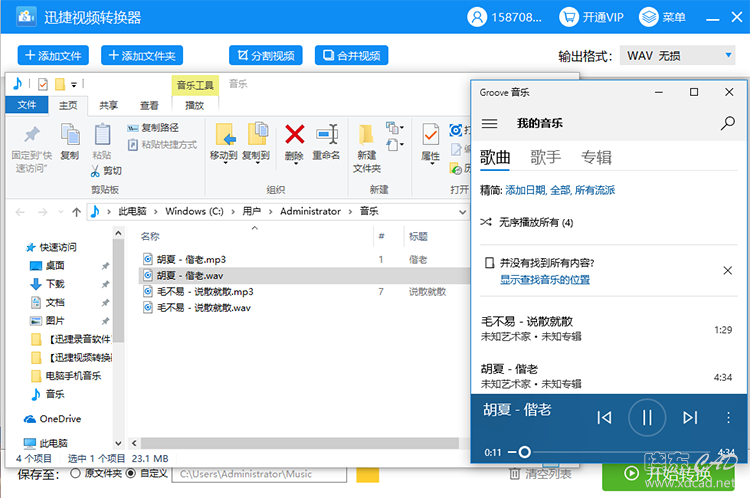Click the user account avatar icon
750x498 pixels.
(476, 17)
